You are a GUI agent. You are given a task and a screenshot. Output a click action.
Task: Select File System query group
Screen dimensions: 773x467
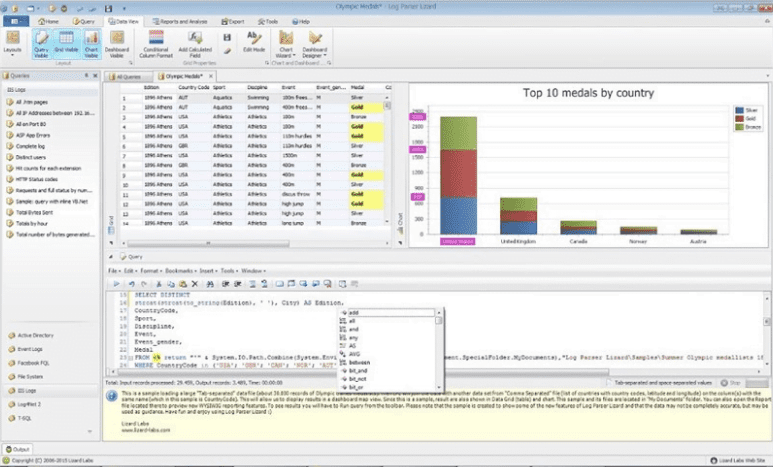tap(30, 377)
